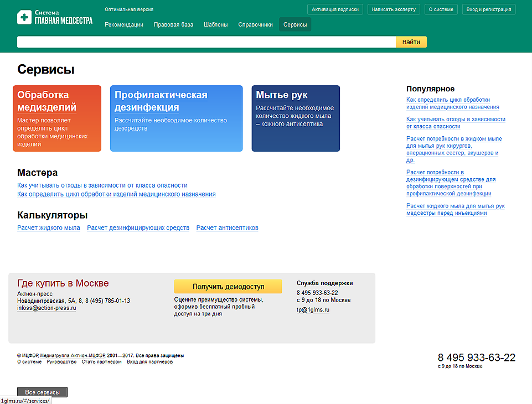Viewport: 532px width, 404px height.
Task: Click the Найти search button
Action: pyautogui.click(x=411, y=42)
